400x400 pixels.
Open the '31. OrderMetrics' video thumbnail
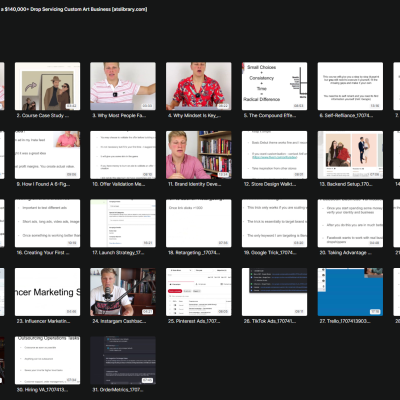pyautogui.click(x=123, y=360)
